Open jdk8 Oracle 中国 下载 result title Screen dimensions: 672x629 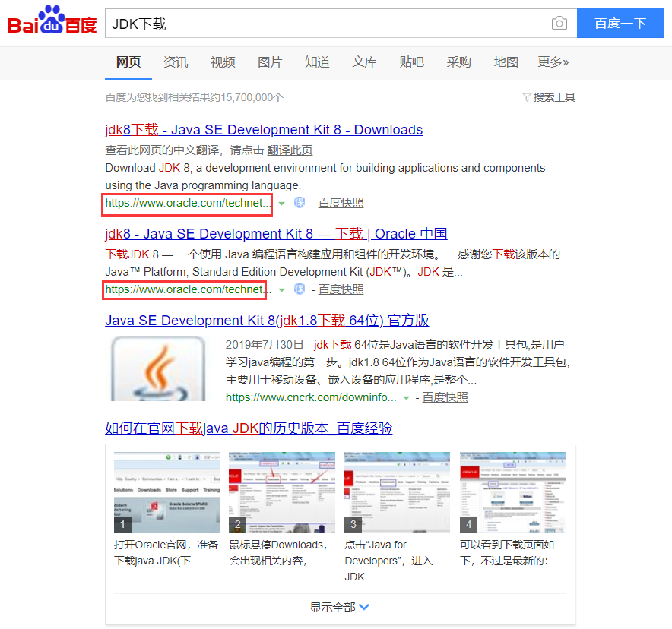click(277, 234)
